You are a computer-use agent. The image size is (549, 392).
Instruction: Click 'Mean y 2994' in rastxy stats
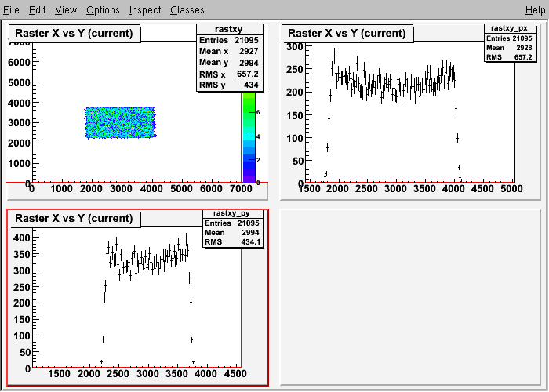click(229, 63)
